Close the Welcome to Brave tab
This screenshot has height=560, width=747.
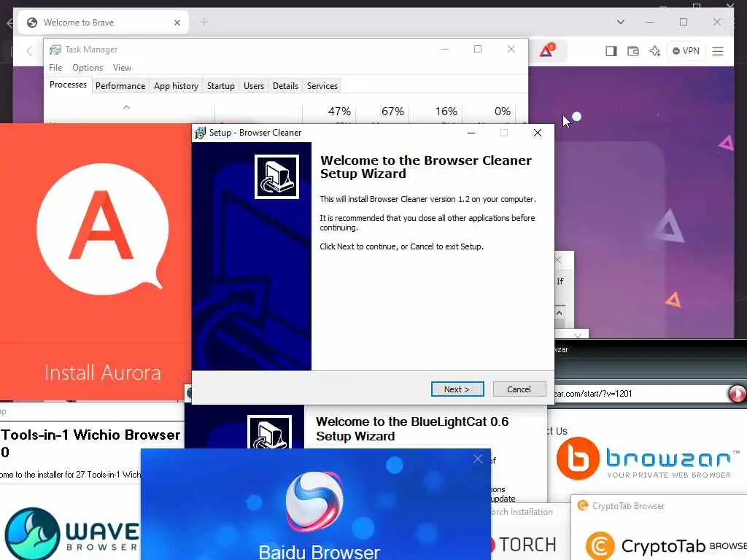(x=177, y=23)
